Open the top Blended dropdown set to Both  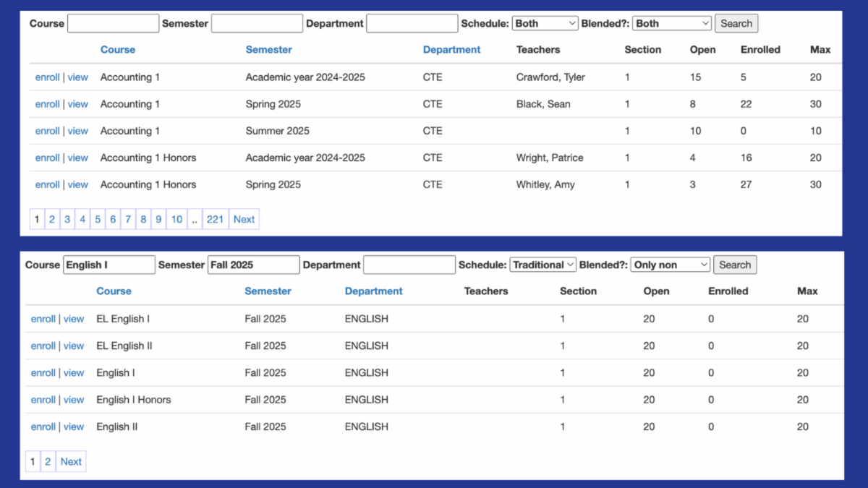point(671,23)
